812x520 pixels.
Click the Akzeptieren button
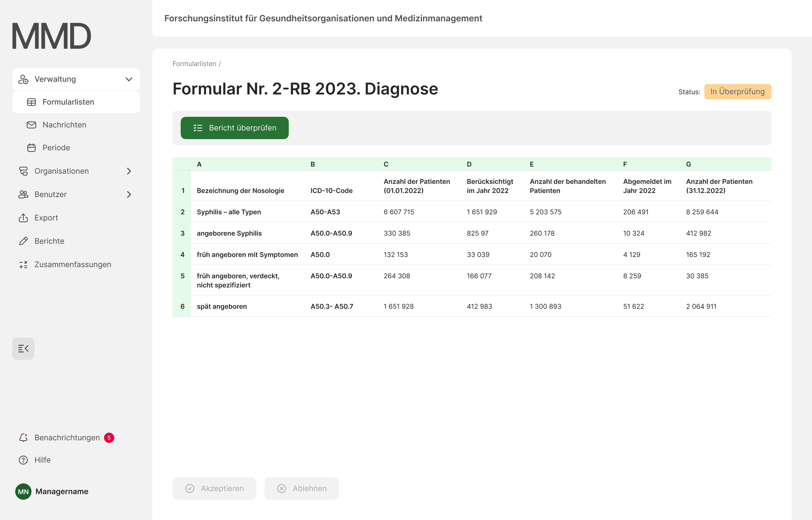coord(214,488)
